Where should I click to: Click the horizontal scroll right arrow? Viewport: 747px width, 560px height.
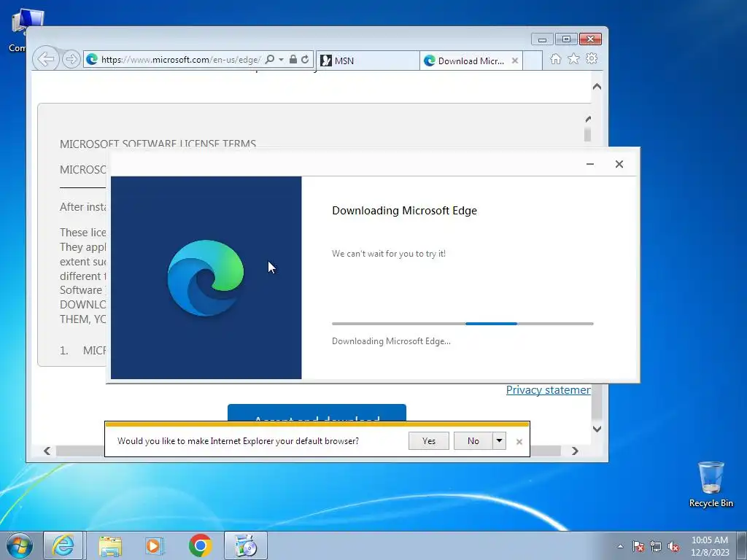(575, 451)
